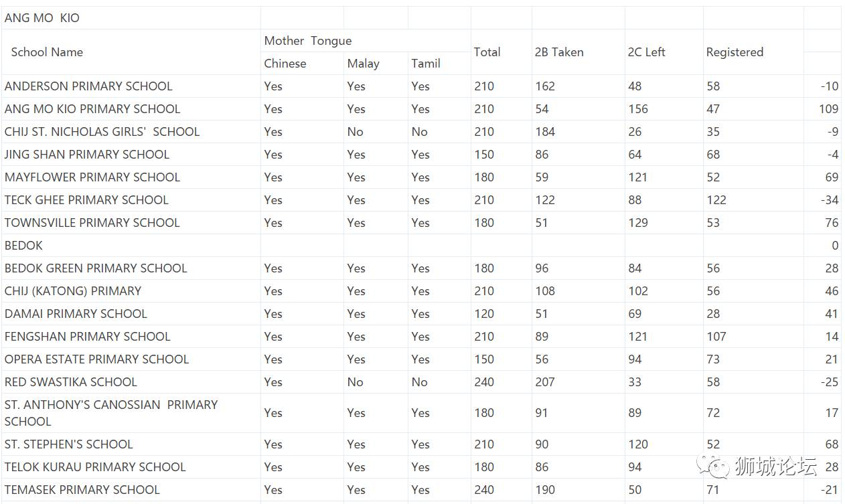Viewport: 845px width, 504px height.
Task: Click the Registered column header
Action: pyautogui.click(x=735, y=52)
